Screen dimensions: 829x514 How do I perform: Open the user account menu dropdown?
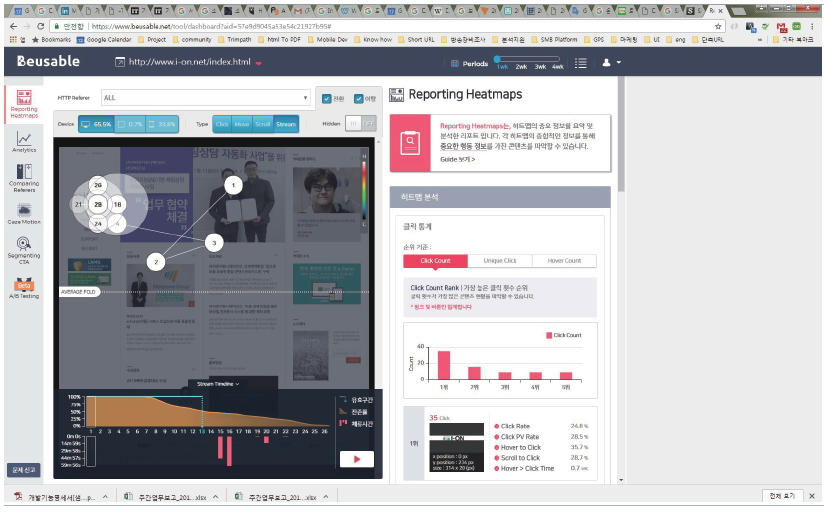610,62
